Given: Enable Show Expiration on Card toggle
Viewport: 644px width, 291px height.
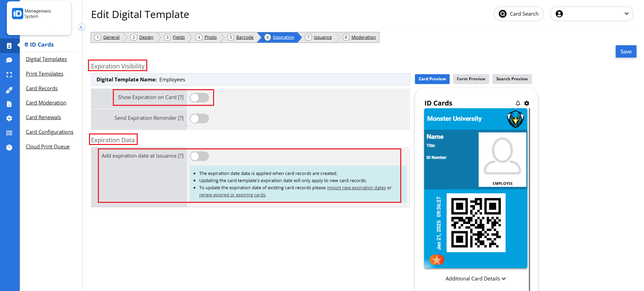Looking at the screenshot, I should pyautogui.click(x=199, y=98).
